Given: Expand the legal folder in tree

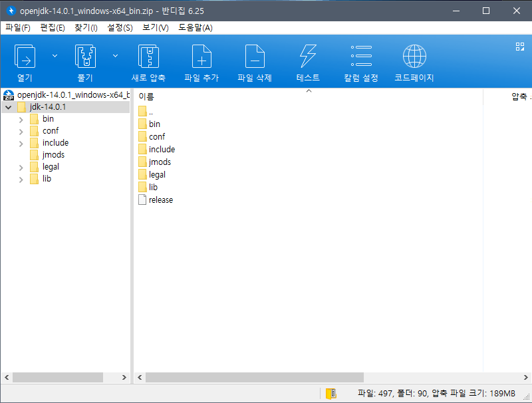Looking at the screenshot, I should click(x=21, y=168).
